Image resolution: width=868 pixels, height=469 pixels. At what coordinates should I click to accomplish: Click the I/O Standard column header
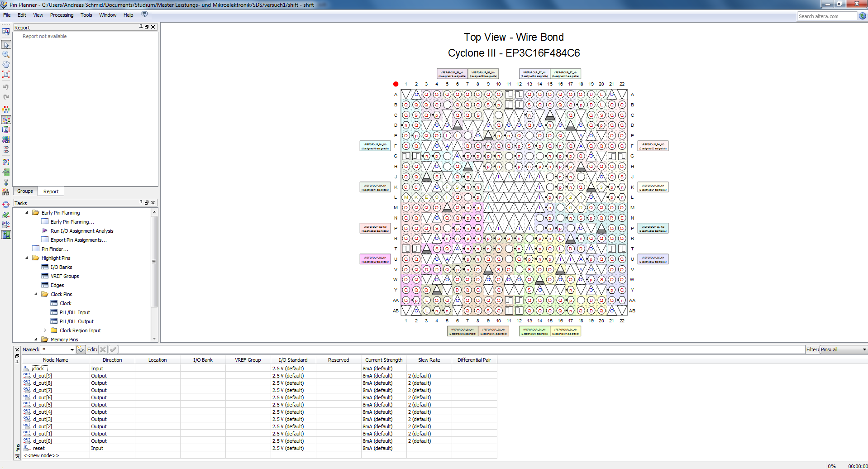[x=293, y=360]
